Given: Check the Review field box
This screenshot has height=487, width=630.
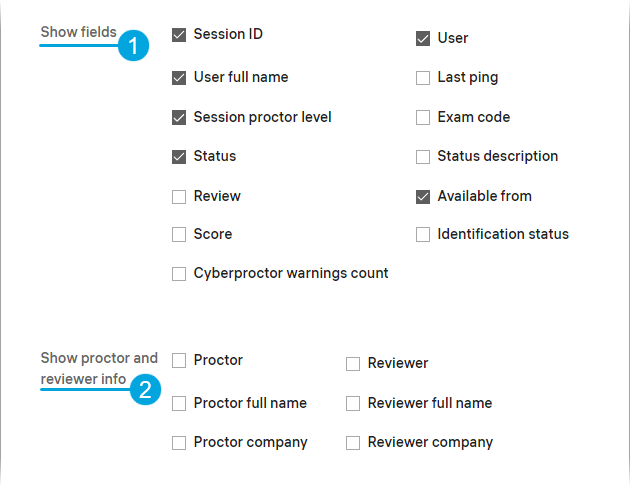Looking at the screenshot, I should 179,197.
